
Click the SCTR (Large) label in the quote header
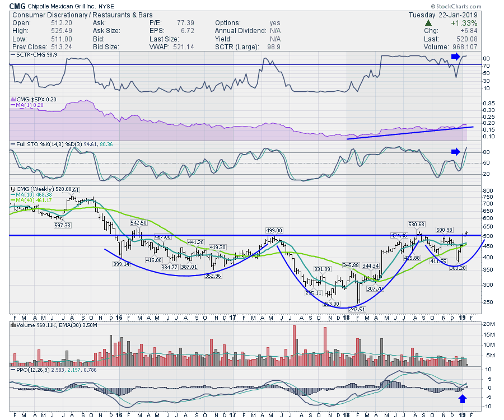click(x=237, y=47)
